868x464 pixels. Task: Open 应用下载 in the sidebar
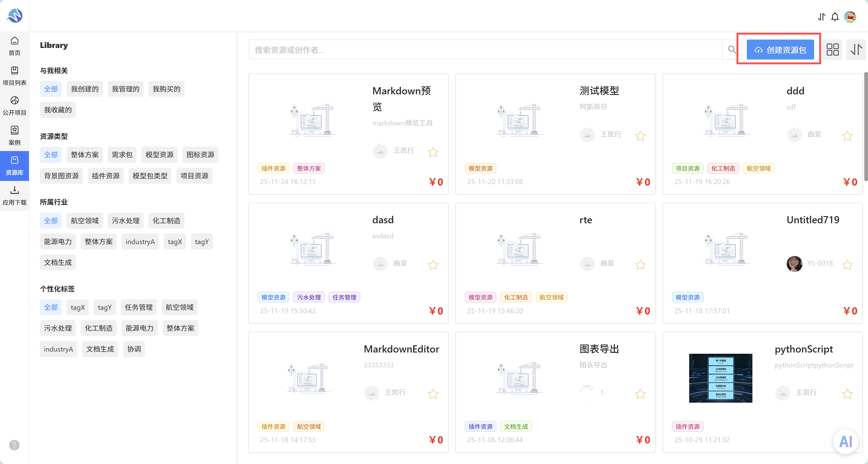15,196
